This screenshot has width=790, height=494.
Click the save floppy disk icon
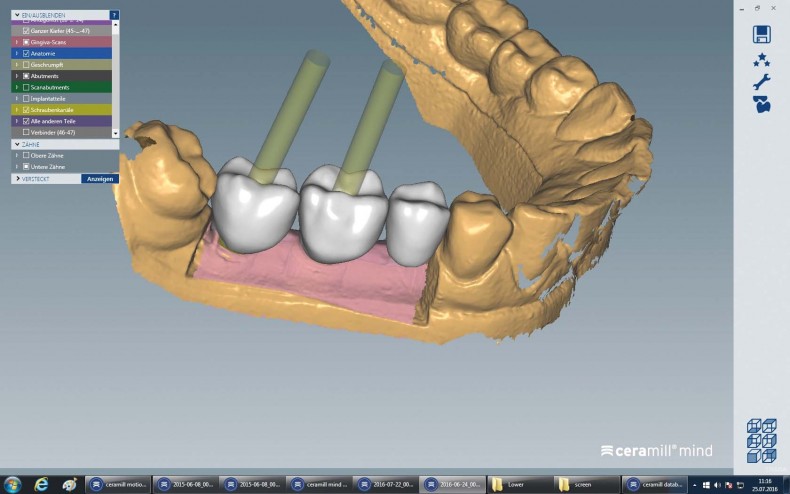pos(761,34)
